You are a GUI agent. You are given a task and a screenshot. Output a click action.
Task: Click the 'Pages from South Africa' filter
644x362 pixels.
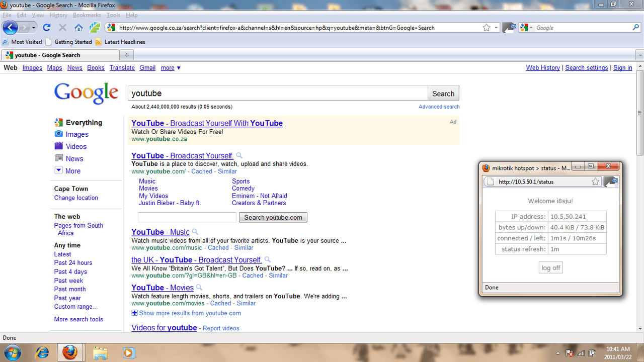[x=78, y=229]
